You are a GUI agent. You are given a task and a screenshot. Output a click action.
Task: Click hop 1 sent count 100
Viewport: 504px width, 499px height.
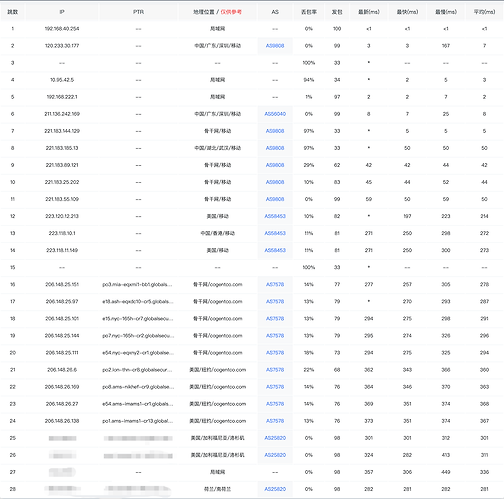[337, 29]
